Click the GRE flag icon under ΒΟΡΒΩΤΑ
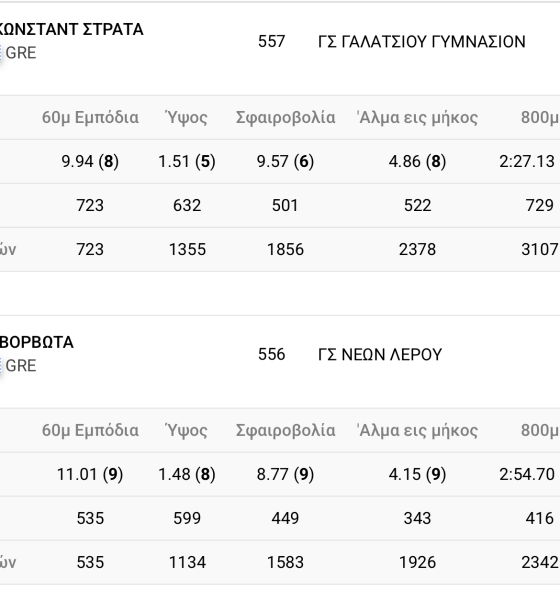The image size is (560, 600). pos(1,366)
